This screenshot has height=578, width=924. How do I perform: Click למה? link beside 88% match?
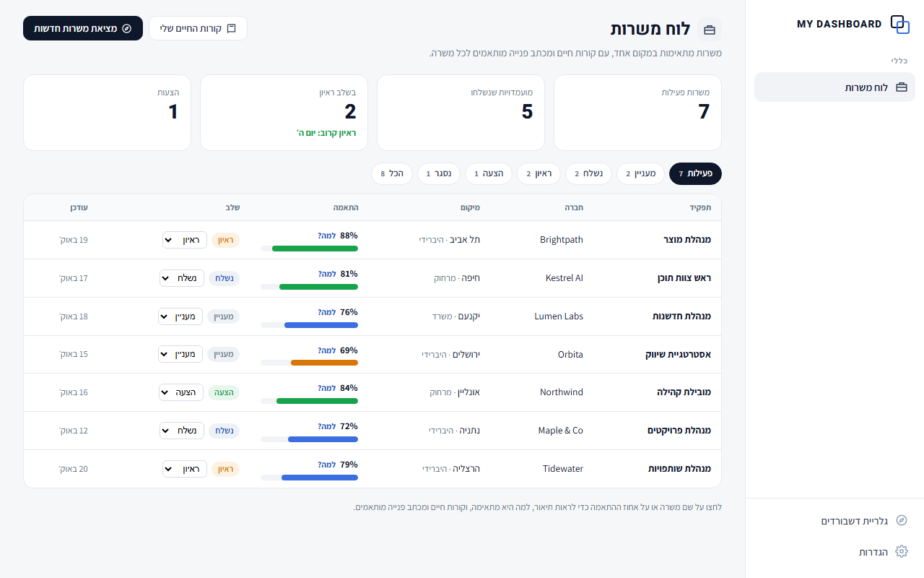coord(327,236)
